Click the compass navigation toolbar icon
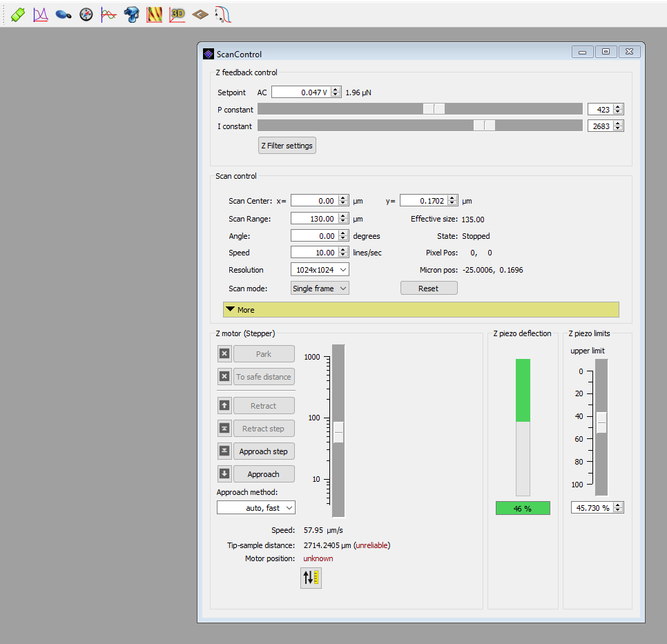Screen dimensions: 667x644 (x=86, y=14)
